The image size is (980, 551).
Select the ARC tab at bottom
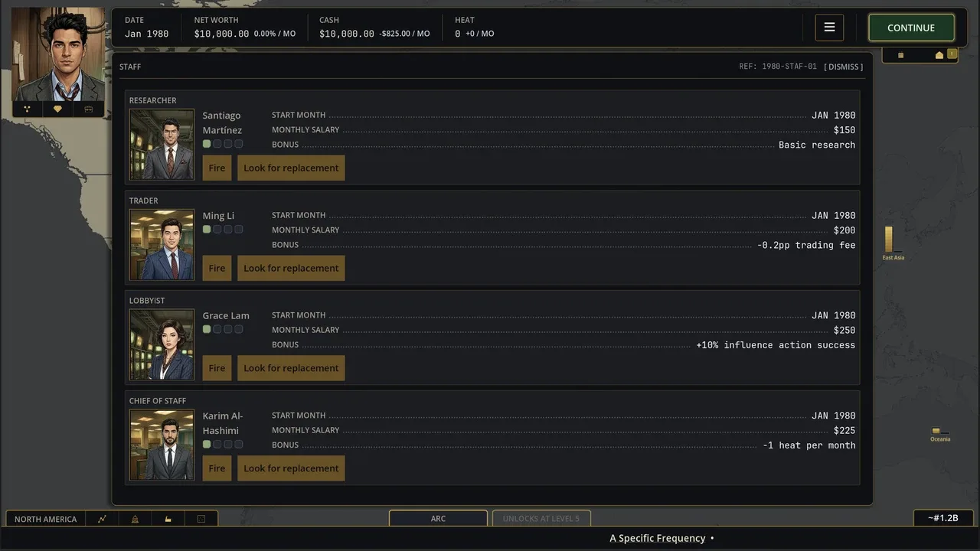438,518
